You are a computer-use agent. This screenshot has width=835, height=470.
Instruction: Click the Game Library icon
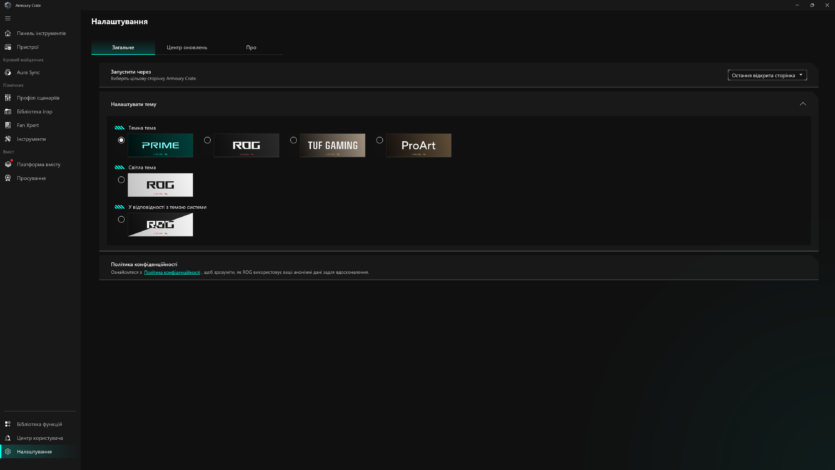(x=7, y=112)
